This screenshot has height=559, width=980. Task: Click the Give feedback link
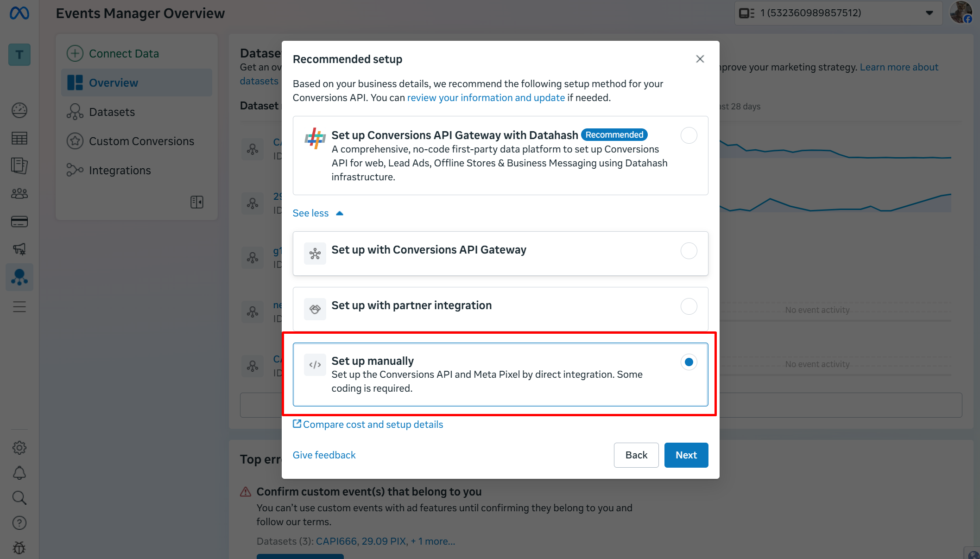(x=324, y=455)
